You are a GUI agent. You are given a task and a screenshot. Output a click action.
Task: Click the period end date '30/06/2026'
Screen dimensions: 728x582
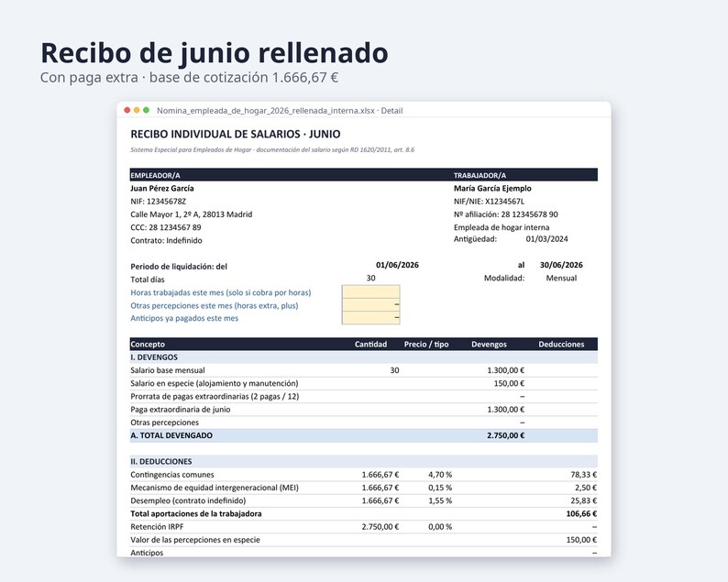click(x=561, y=265)
